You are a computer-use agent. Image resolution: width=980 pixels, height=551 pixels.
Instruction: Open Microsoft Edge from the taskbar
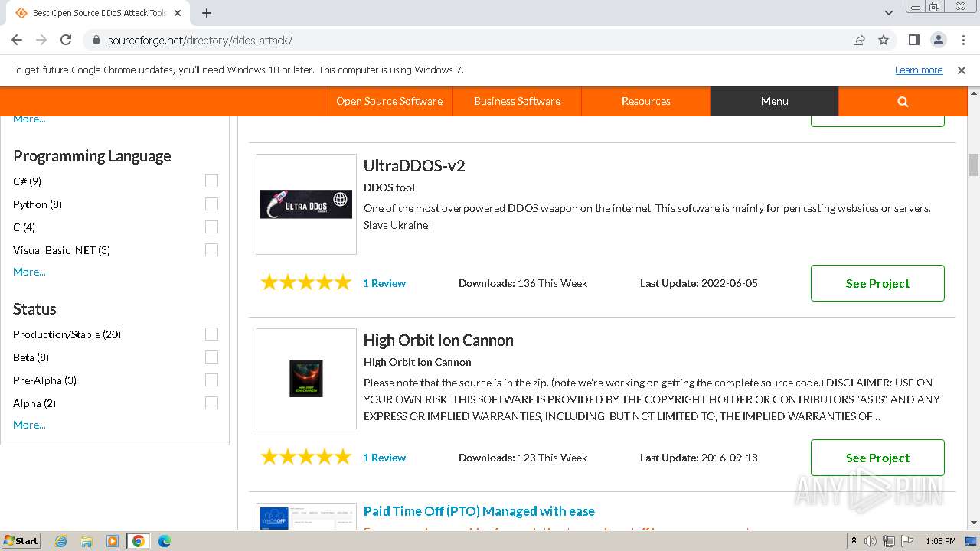pos(165,541)
